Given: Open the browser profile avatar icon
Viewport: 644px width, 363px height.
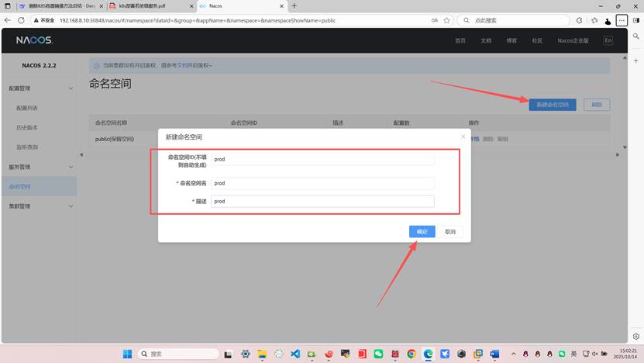Looking at the screenshot, I should pyautogui.click(x=608, y=21).
